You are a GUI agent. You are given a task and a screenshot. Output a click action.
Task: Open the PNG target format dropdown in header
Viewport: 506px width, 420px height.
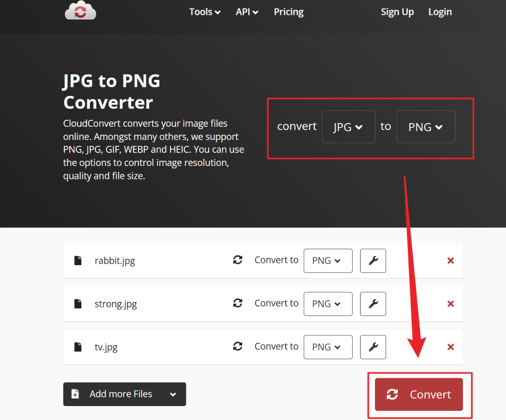coord(426,127)
